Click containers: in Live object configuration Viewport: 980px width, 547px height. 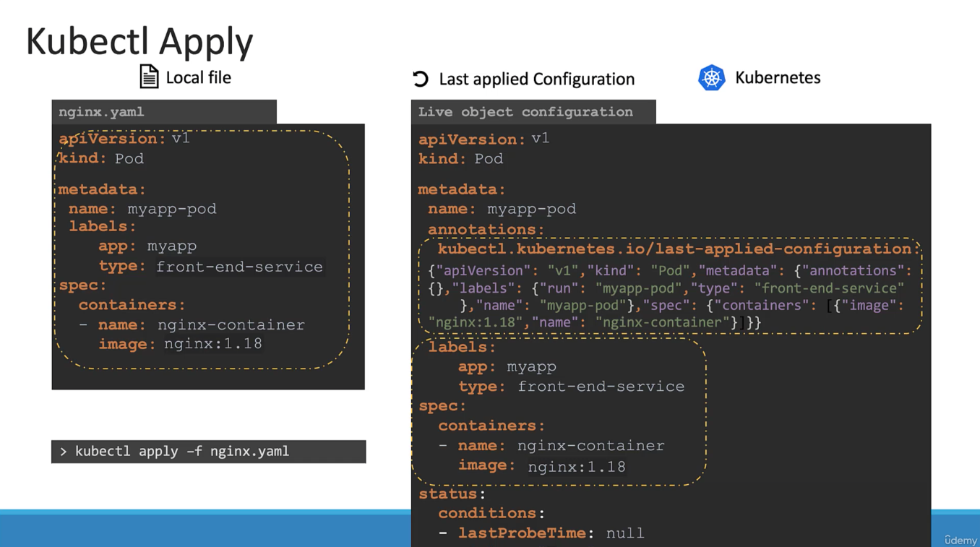[491, 426]
